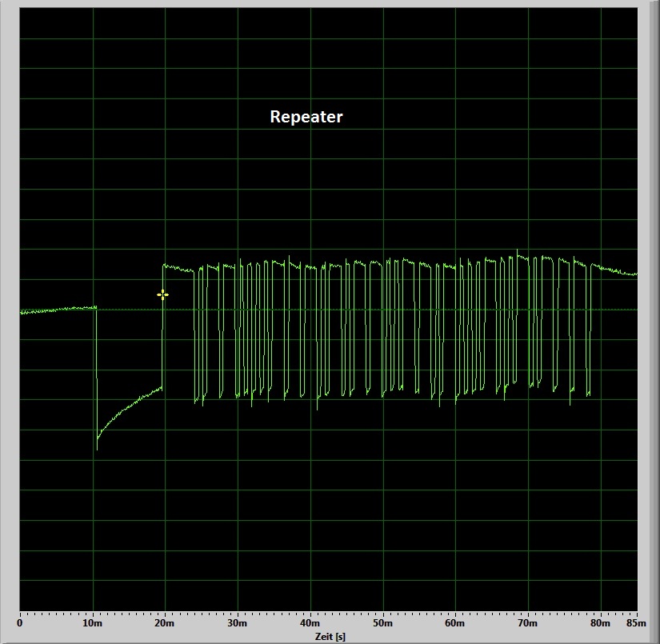Click the "85m" time axis label
The image size is (660, 644).
636,623
